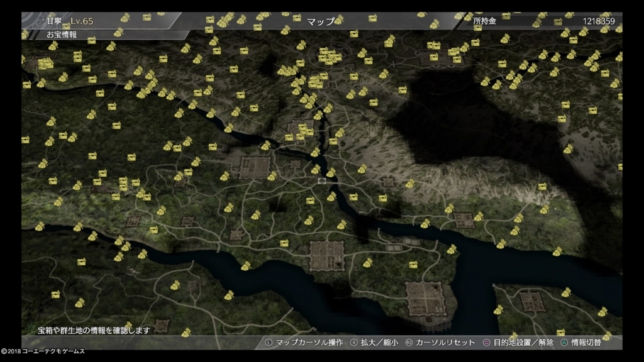
Task: Click the gathering bag just northwest of the map cursor
Action: coord(316,169)
